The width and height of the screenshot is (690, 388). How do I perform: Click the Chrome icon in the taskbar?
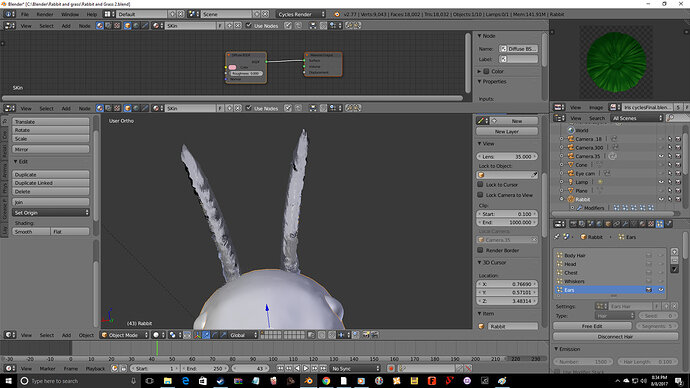coord(326,381)
